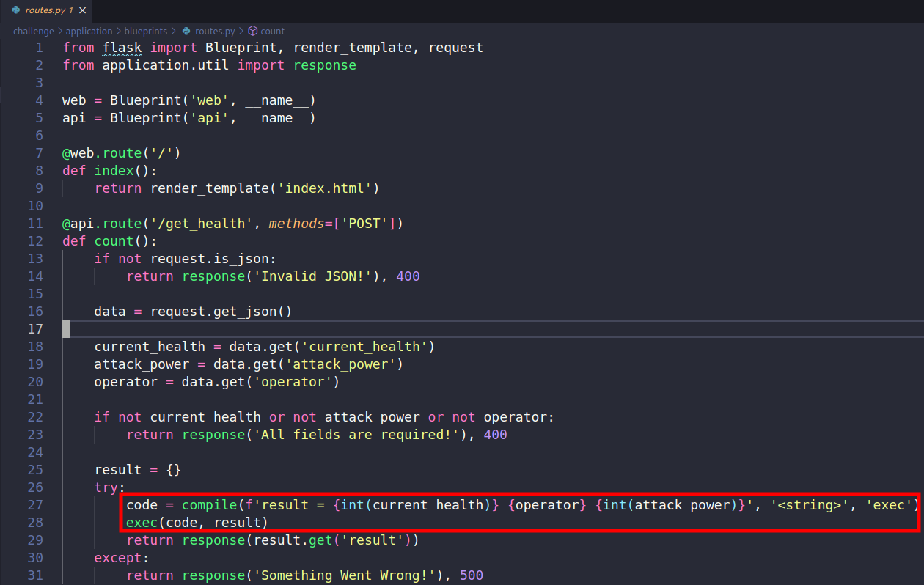This screenshot has width=924, height=585.
Task: Expand the 'blueprints' breadcrumb segment
Action: point(145,31)
